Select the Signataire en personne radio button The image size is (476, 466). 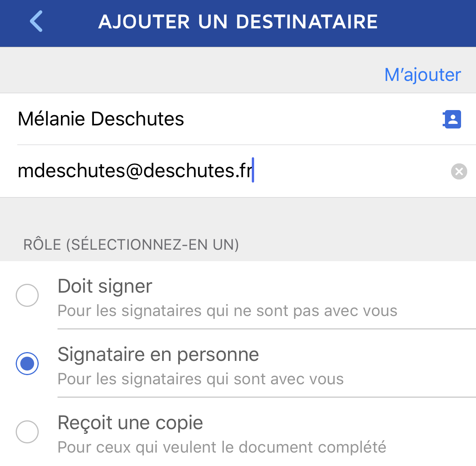[x=27, y=364]
